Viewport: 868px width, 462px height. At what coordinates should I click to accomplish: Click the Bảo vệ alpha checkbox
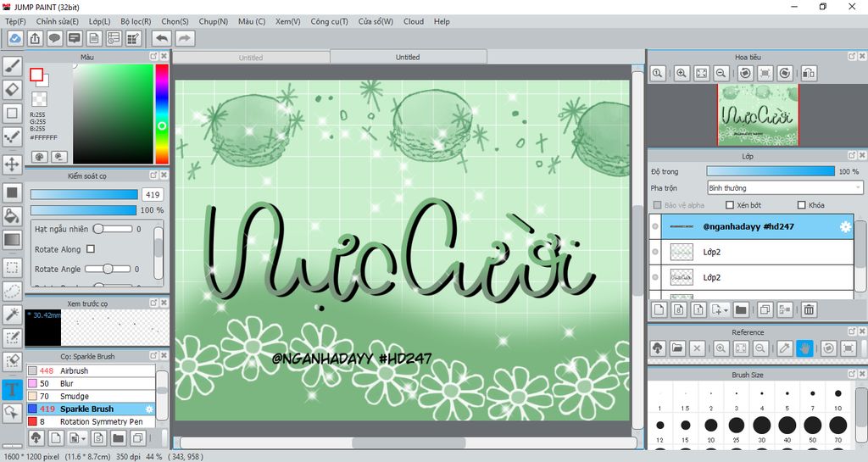tap(657, 204)
